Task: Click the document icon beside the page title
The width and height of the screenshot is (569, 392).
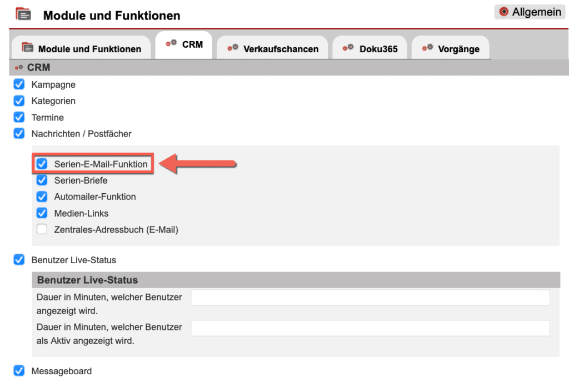Action: coord(22,14)
